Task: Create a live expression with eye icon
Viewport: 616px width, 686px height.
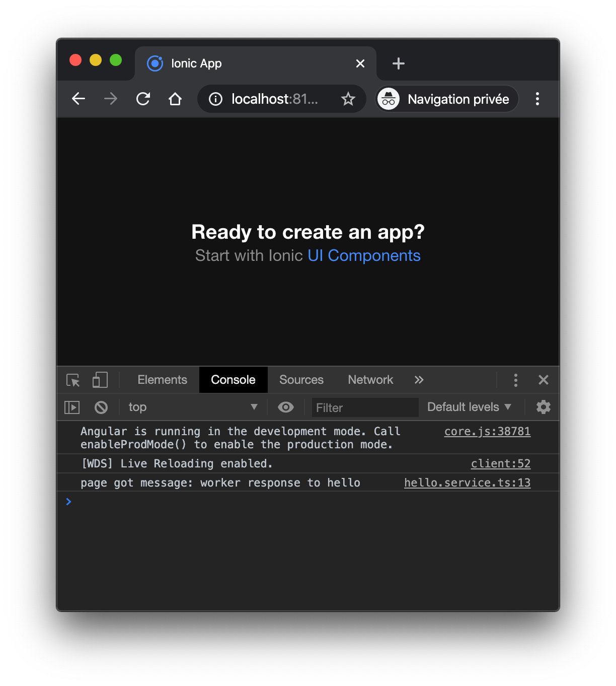Action: click(x=286, y=407)
